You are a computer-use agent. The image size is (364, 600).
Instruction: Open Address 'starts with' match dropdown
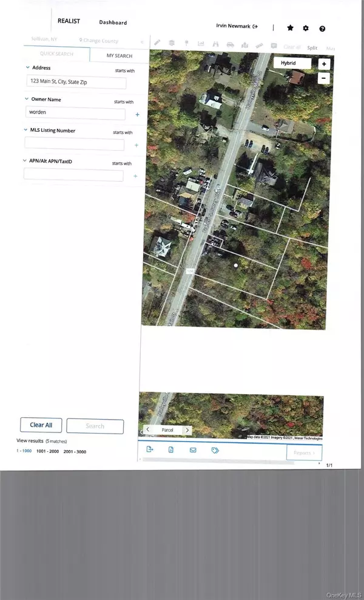point(124,71)
